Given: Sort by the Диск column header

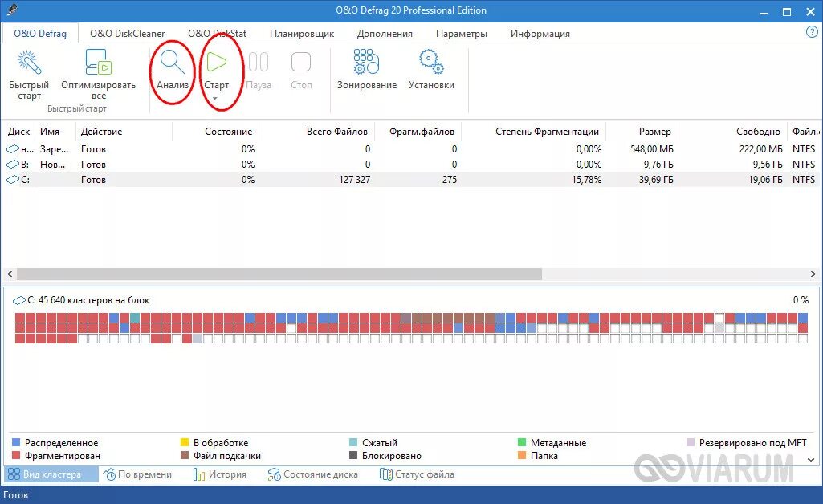Looking at the screenshot, I should [19, 132].
